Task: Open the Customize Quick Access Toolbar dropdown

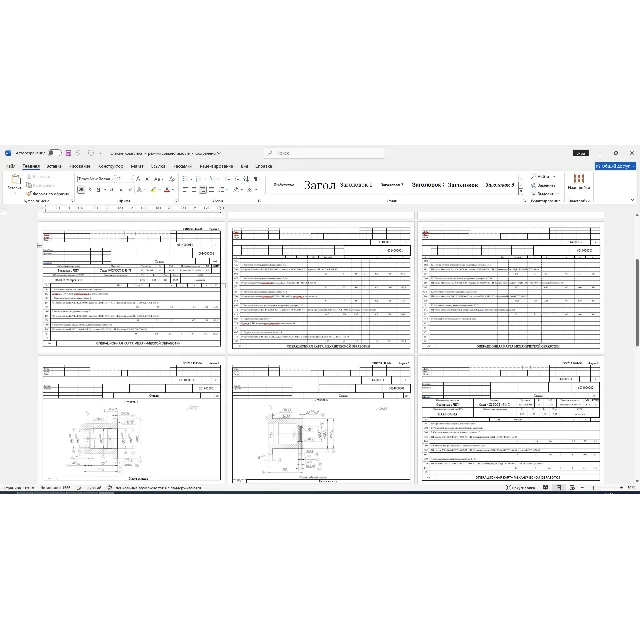Action: (x=100, y=153)
